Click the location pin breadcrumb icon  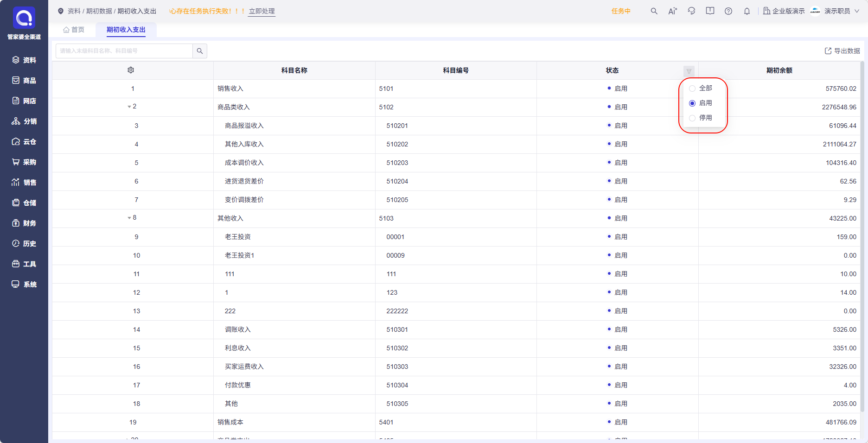(x=61, y=11)
